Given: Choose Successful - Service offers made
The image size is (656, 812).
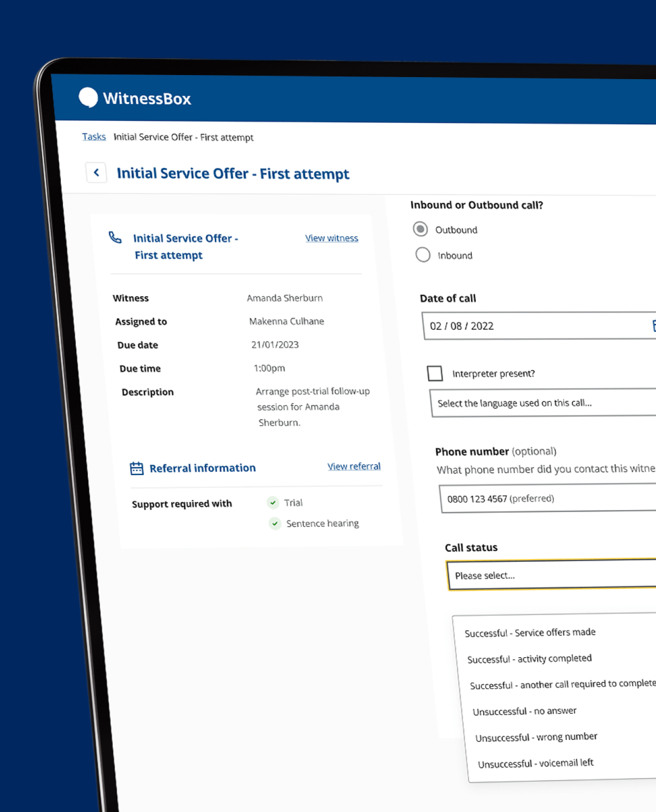Looking at the screenshot, I should pyautogui.click(x=530, y=633).
